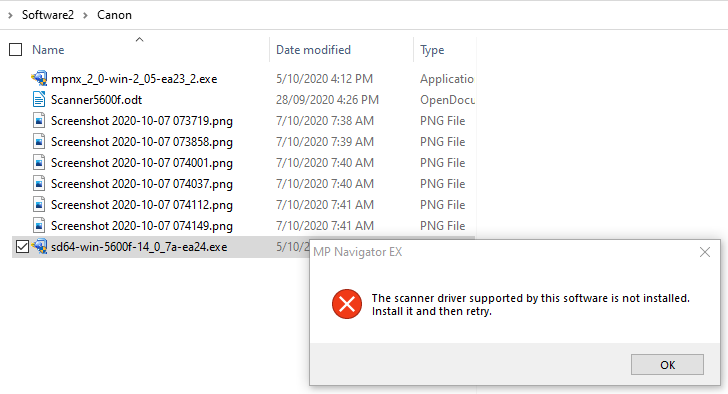Click the Screenshot 073858.png file icon
The image size is (728, 394).
coord(39,142)
